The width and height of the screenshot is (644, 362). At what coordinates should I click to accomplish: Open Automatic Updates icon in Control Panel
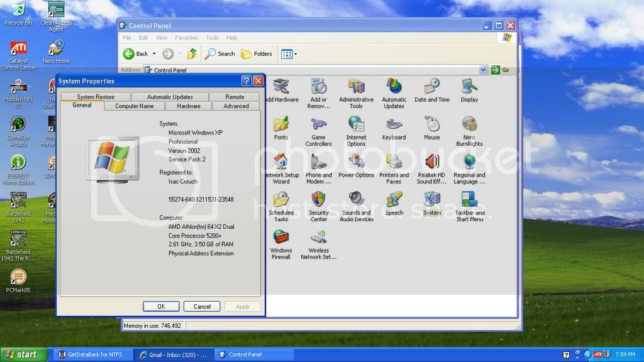[x=394, y=94]
